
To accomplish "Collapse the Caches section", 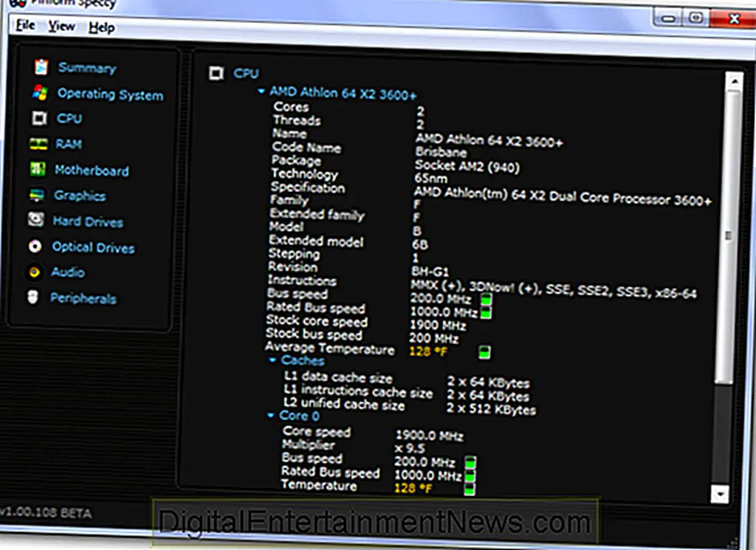I will click(x=272, y=360).
